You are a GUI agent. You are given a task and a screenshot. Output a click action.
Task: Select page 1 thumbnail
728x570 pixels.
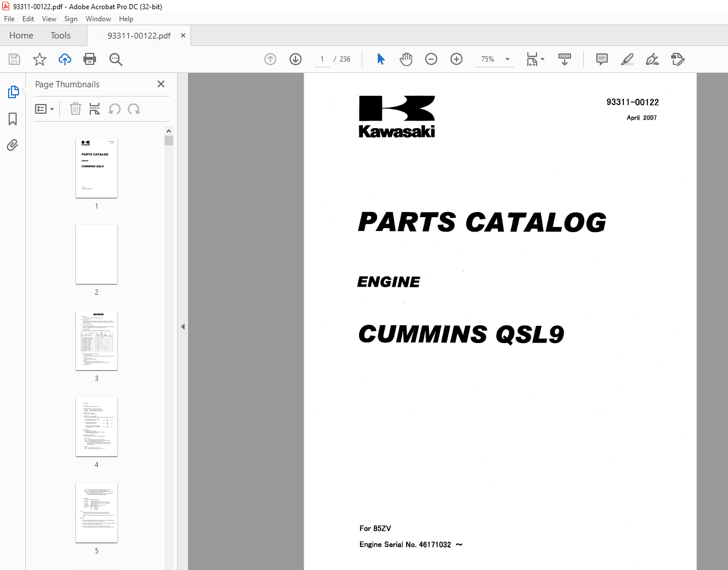click(x=97, y=168)
